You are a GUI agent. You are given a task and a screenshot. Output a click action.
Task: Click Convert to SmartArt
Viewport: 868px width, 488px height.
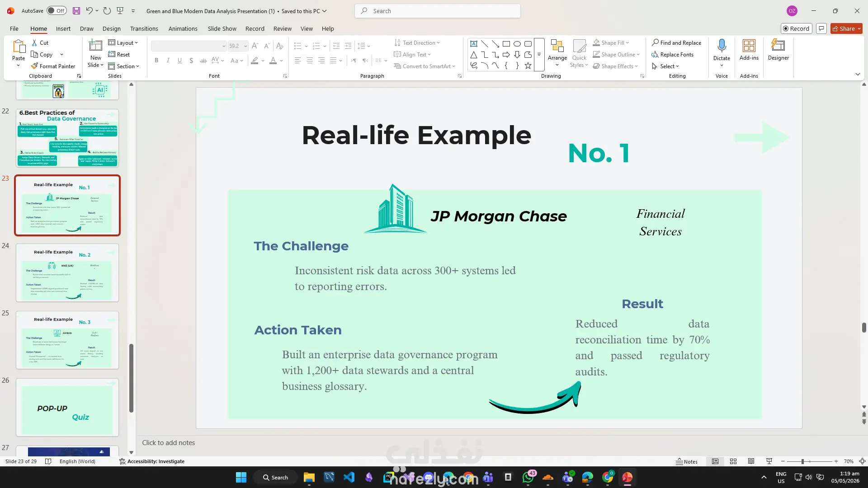424,66
